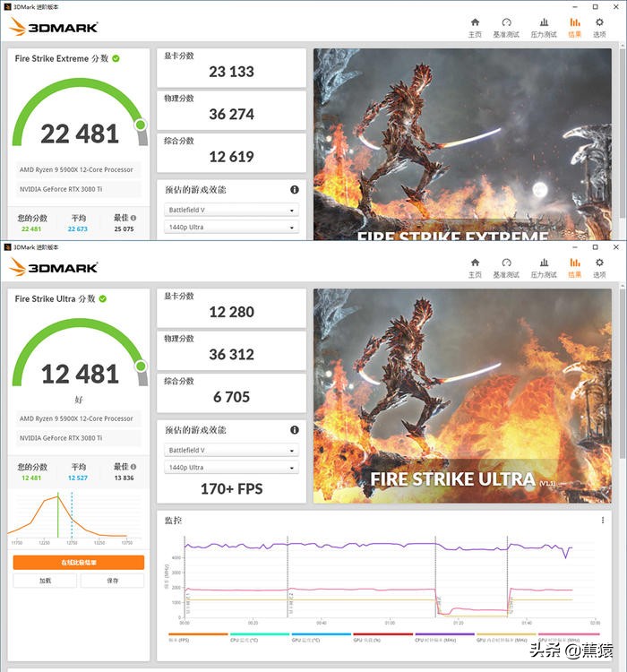Expand Battlefield V dropdown in Extreme window
This screenshot has height=672, width=627.
(231, 210)
